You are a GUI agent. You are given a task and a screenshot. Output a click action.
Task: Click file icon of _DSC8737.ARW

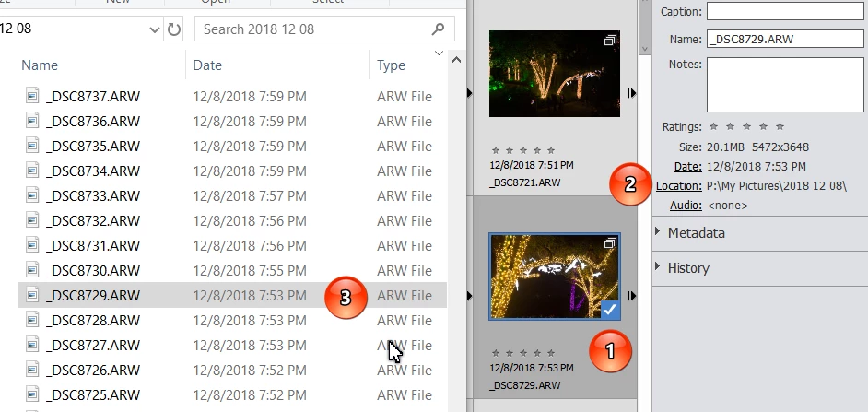[32, 96]
